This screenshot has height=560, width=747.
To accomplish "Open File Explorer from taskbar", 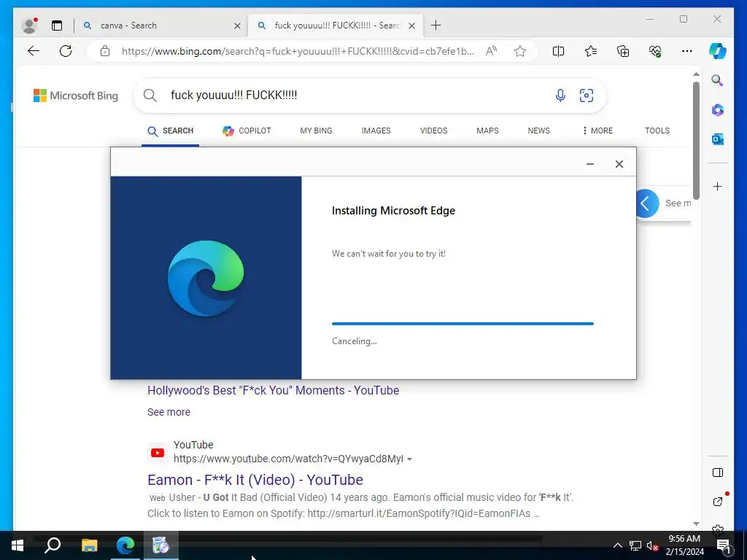I will (89, 545).
